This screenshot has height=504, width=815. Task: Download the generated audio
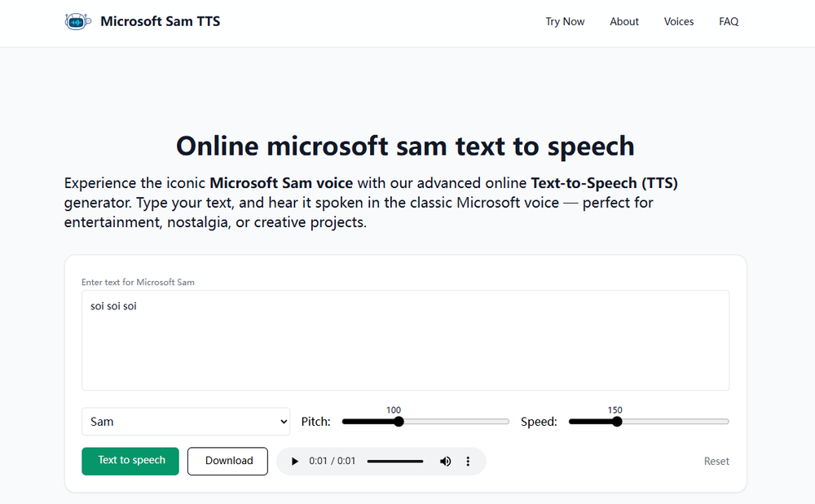227,461
